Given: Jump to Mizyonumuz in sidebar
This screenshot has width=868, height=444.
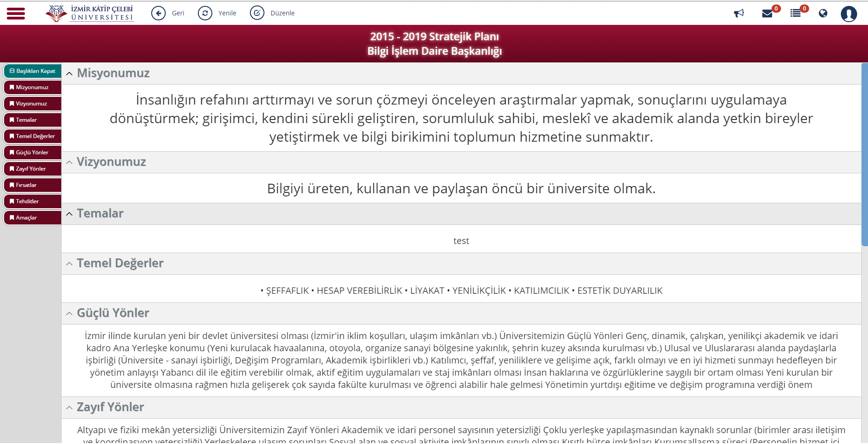Looking at the screenshot, I should [x=33, y=87].
